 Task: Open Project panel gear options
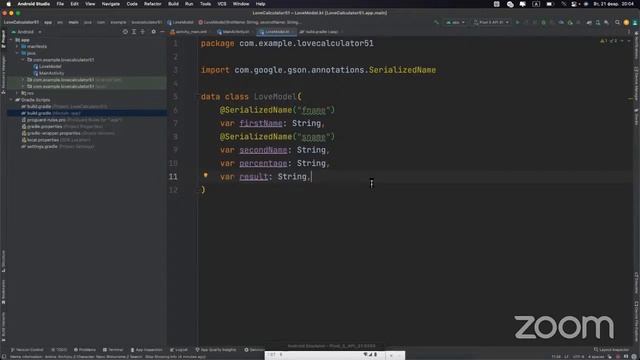pyautogui.click(x=153, y=31)
